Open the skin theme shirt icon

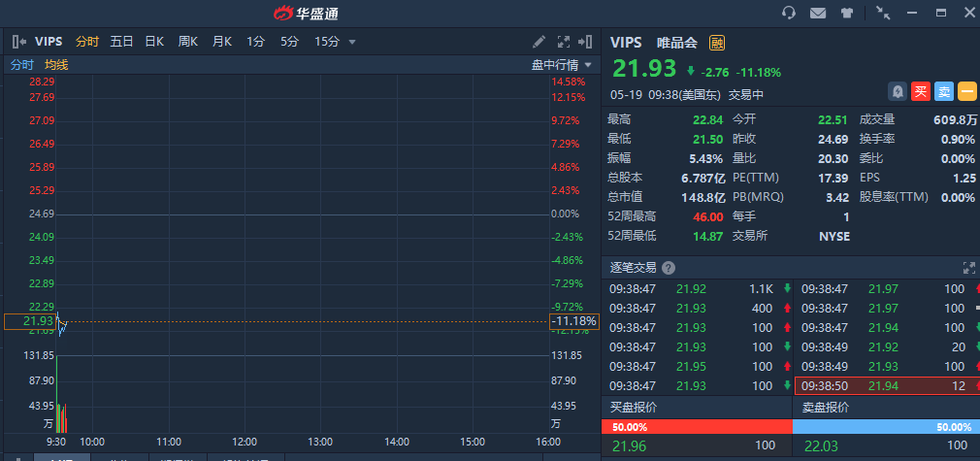tap(847, 13)
